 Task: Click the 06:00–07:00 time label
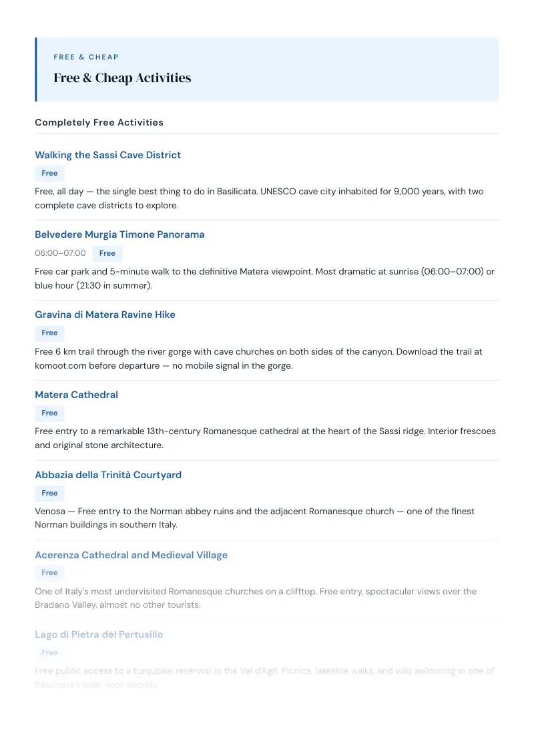60,253
